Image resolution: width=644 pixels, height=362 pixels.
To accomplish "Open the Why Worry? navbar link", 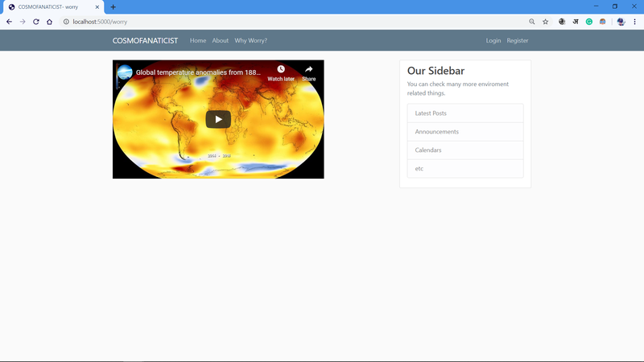I will tap(250, 40).
